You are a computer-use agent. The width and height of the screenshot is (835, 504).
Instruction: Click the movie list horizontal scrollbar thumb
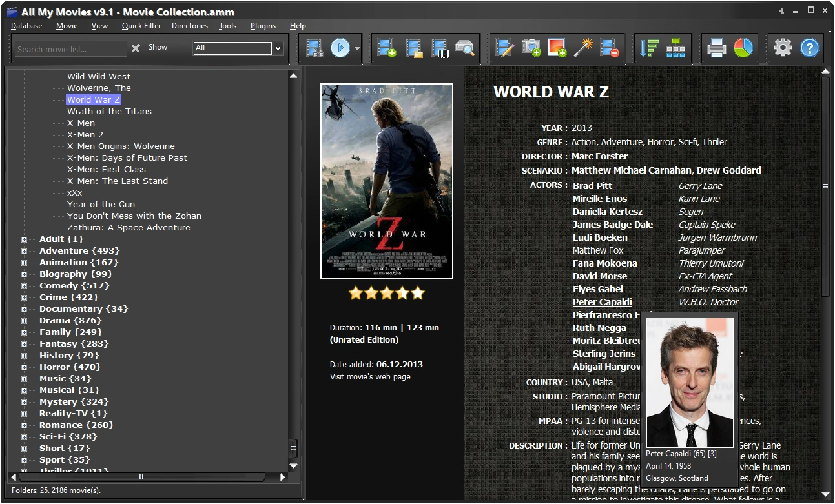coord(141,477)
